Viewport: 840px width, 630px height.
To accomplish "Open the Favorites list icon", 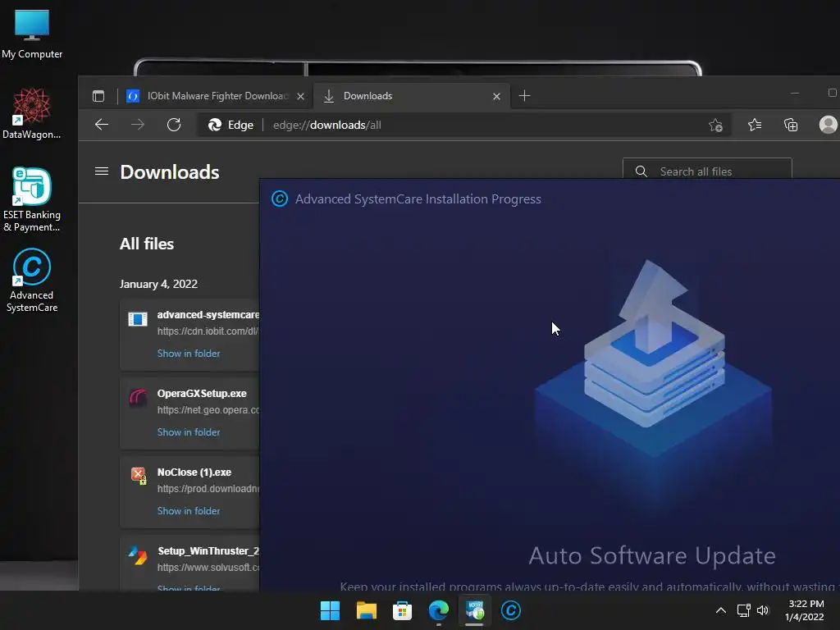I will coord(755,125).
